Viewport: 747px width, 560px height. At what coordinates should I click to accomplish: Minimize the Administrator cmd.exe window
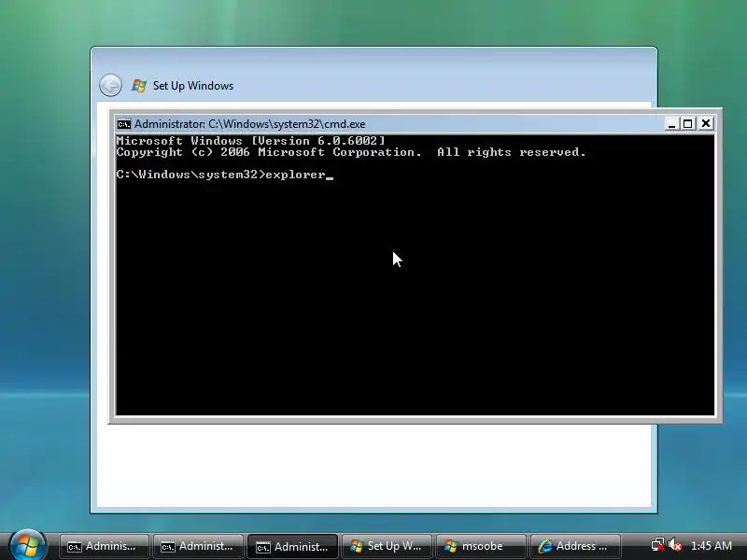tap(671, 124)
